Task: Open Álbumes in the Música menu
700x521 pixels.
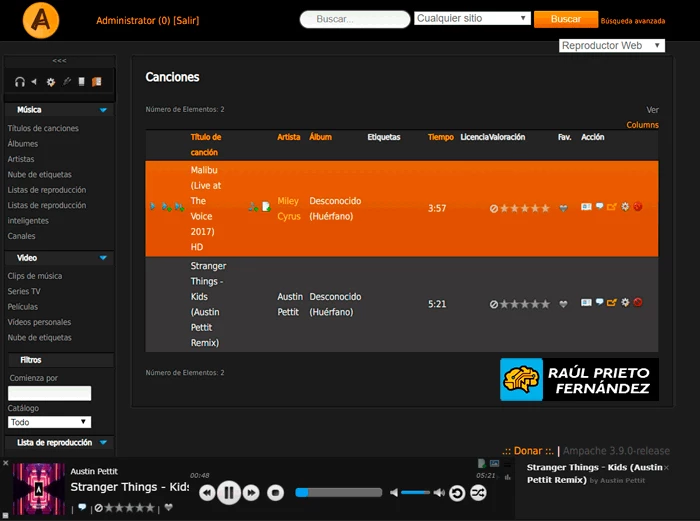Action: coord(22,144)
